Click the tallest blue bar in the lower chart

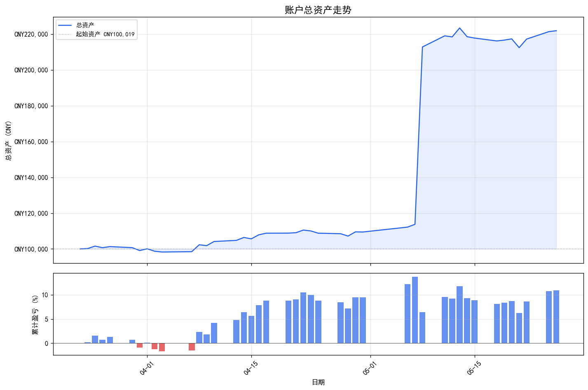click(415, 310)
